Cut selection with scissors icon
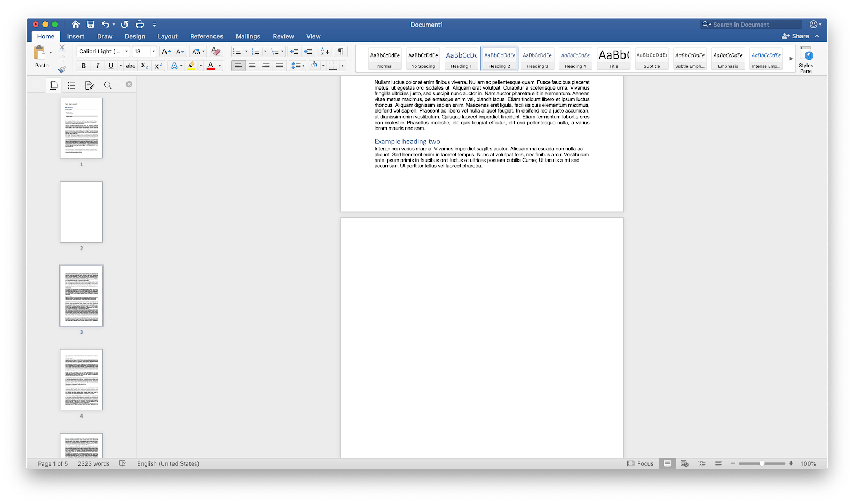The image size is (854, 504). (62, 48)
